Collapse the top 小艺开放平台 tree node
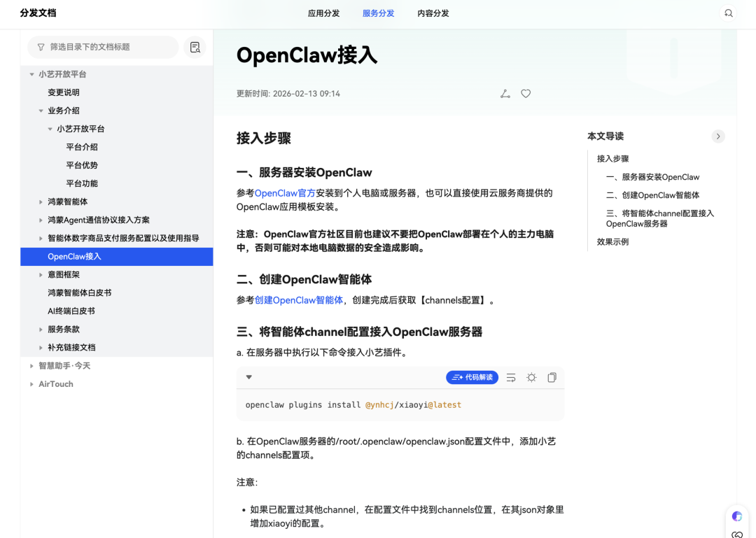 tap(31, 74)
